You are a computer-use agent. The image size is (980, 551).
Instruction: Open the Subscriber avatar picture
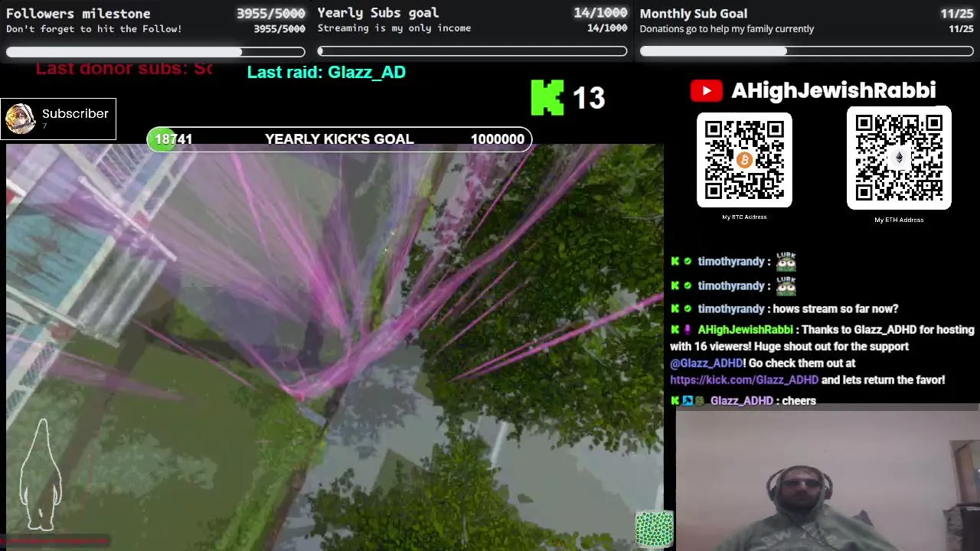20,119
